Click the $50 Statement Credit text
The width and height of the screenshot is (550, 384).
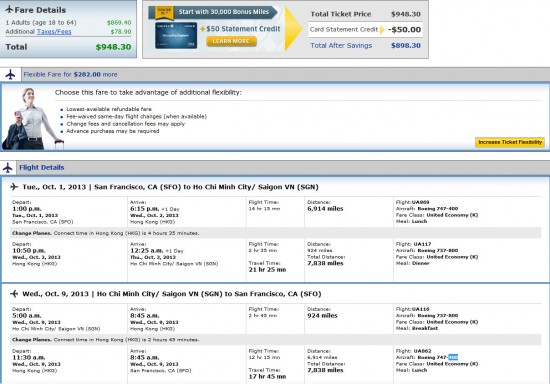pyautogui.click(x=243, y=29)
